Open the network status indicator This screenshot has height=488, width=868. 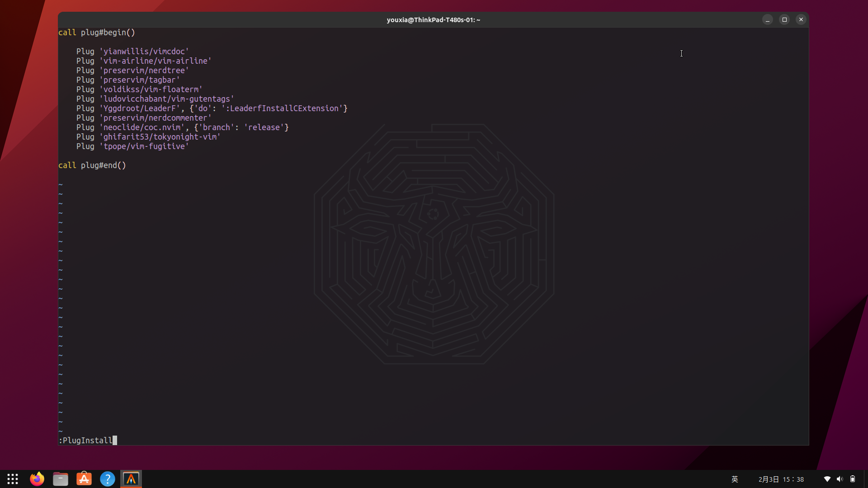coord(827,479)
